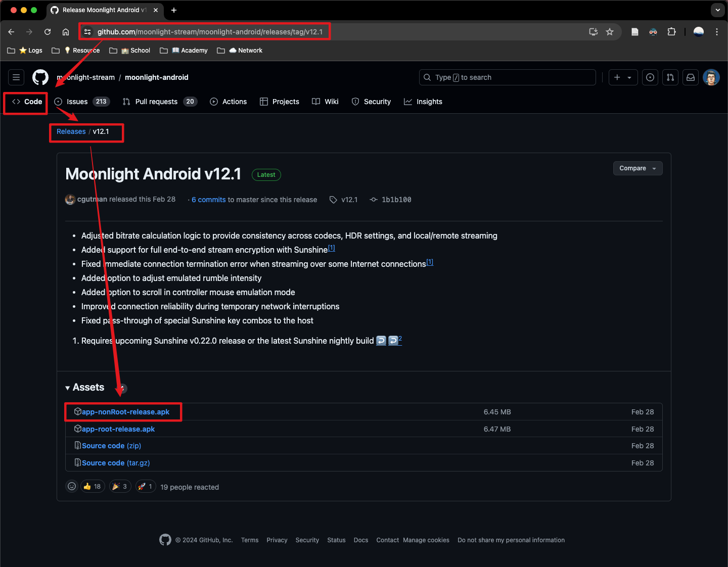Open Insights via the graph icon

point(408,102)
